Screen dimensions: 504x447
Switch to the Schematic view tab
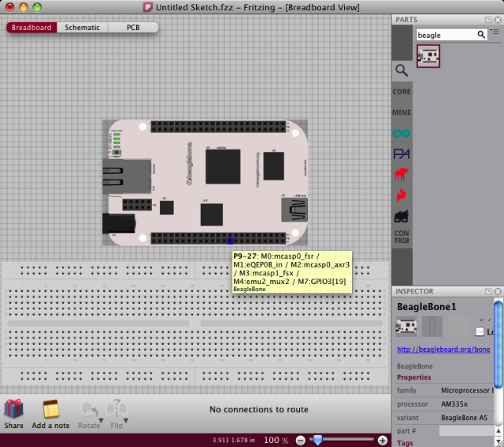82,28
